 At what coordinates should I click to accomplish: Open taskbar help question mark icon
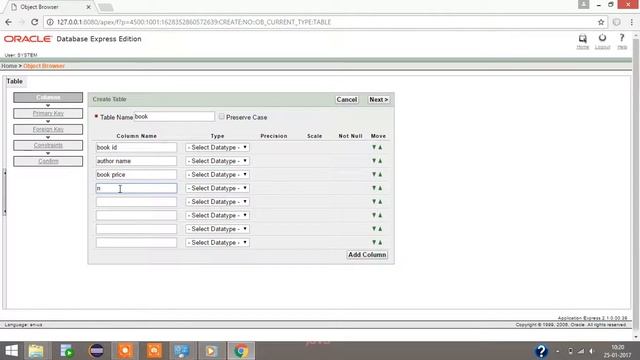click(x=541, y=351)
